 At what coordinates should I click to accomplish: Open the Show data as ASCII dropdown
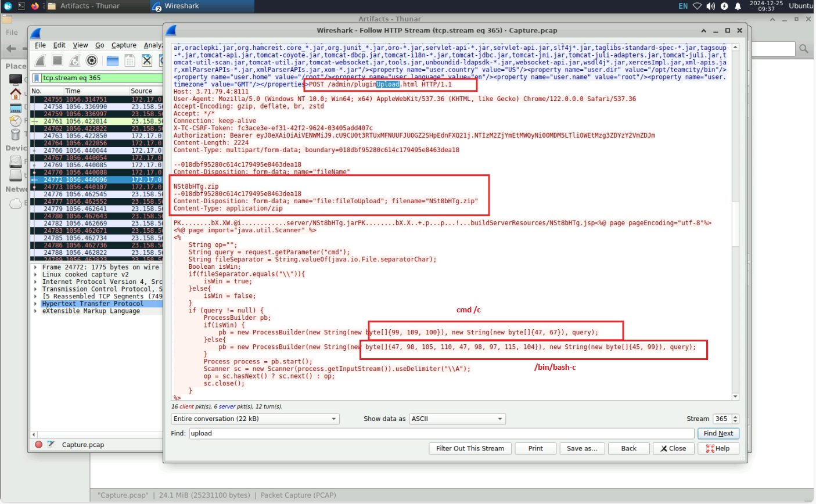tap(457, 419)
